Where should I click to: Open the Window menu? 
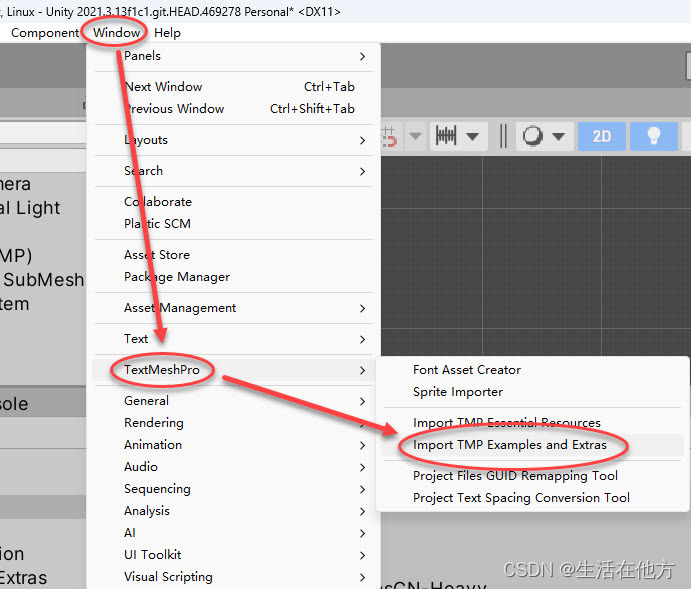click(116, 33)
